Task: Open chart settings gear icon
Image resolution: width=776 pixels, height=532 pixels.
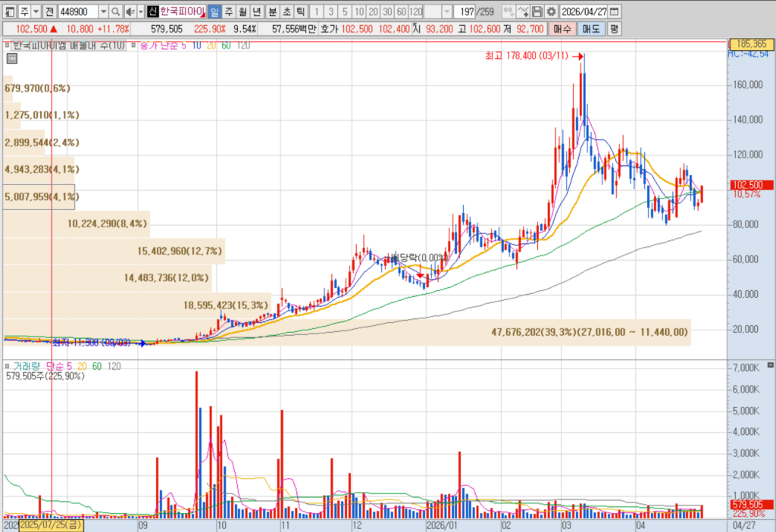Action: (551, 11)
